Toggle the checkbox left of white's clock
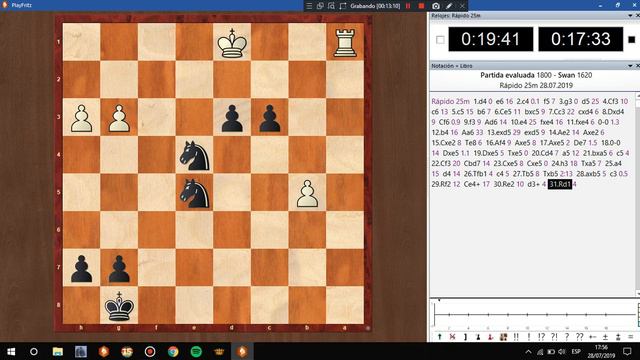Screen dimensions: 640x360 [440, 40]
